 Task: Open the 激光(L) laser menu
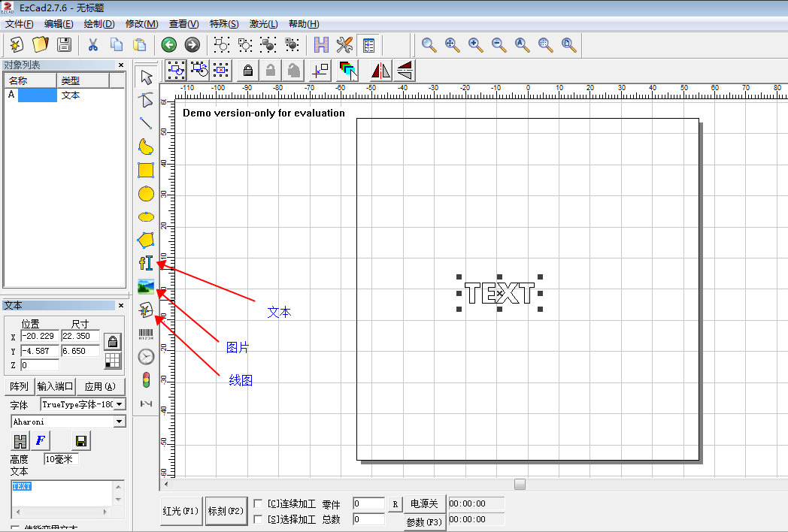pos(263,24)
